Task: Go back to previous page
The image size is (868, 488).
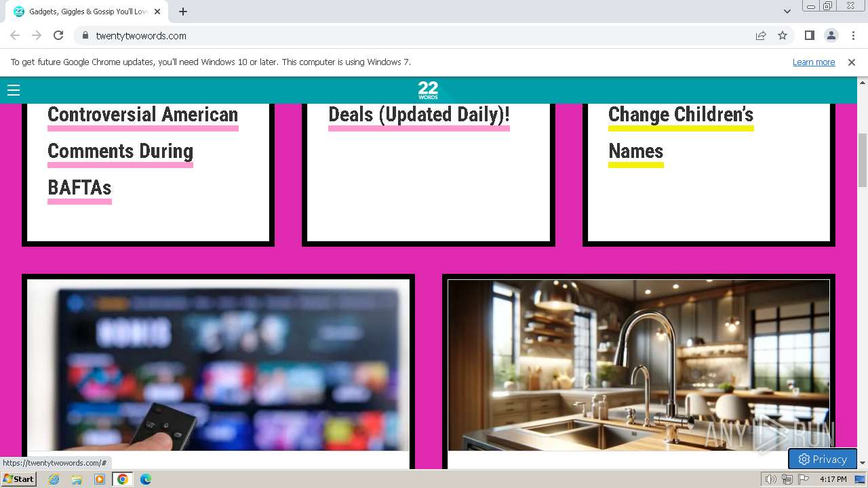Action: (x=15, y=35)
